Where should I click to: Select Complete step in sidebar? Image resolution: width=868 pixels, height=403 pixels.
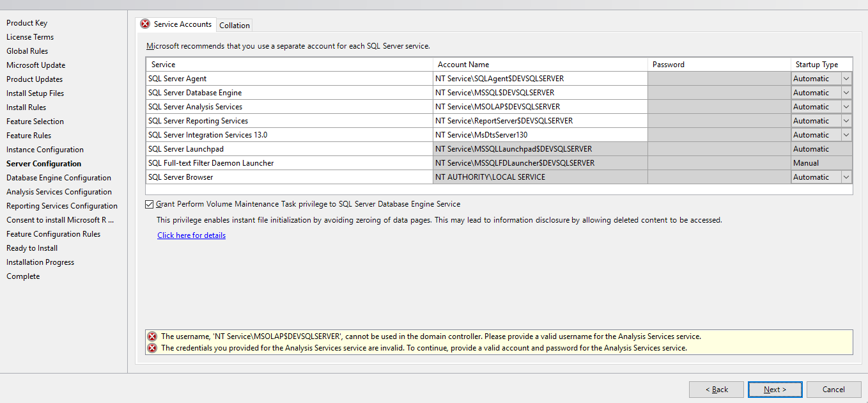23,276
